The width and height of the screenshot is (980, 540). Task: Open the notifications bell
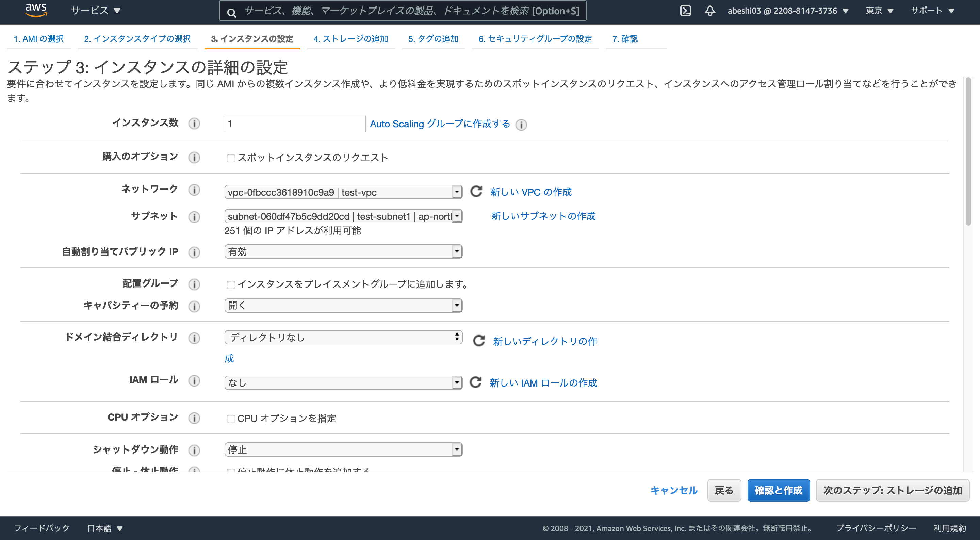709,11
